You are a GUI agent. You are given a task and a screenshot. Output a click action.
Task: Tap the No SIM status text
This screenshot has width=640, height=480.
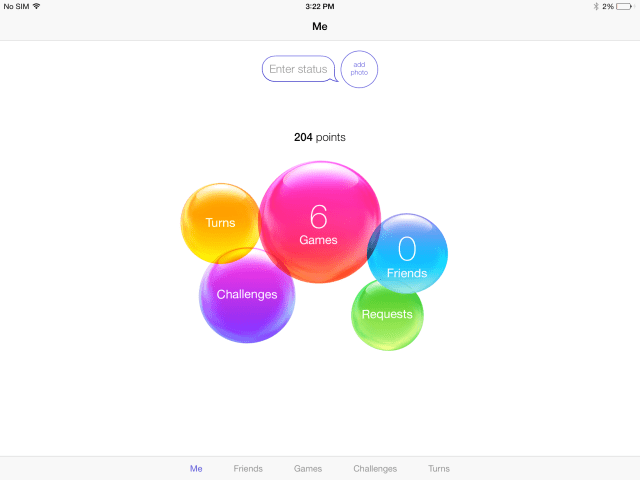pos(16,7)
